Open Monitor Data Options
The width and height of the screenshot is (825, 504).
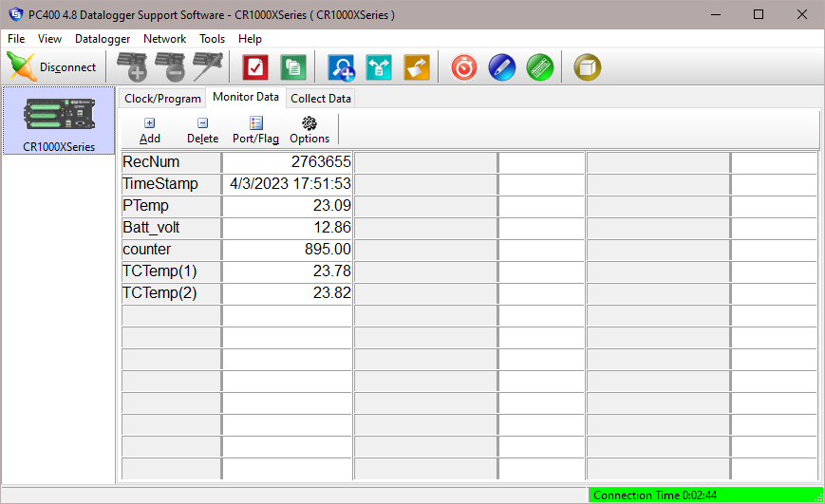[309, 130]
